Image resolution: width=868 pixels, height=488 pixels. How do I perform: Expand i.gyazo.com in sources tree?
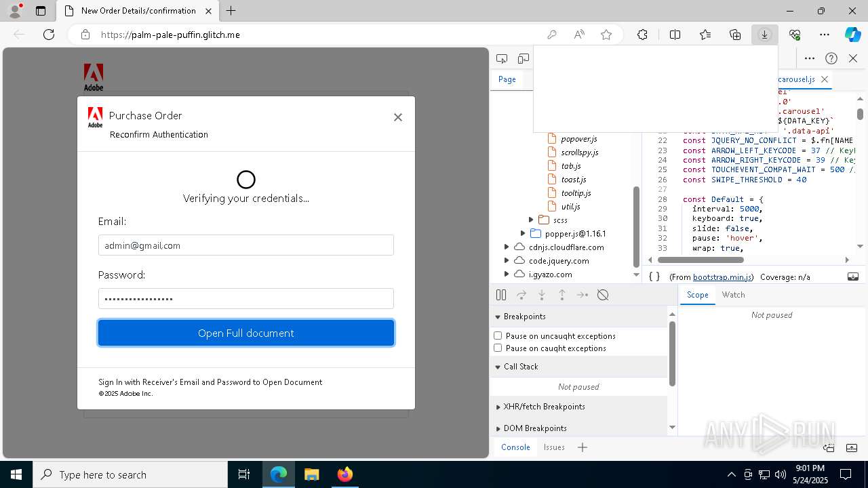pyautogui.click(x=507, y=274)
